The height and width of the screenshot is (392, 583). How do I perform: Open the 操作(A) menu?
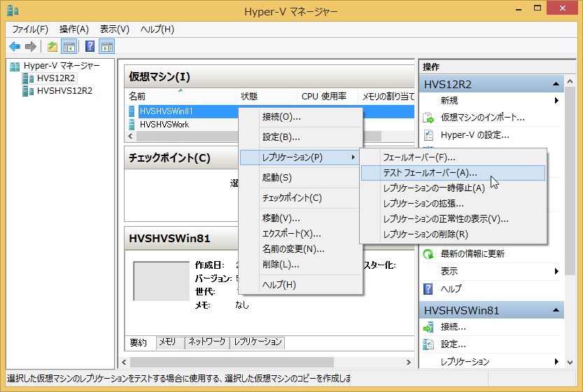[x=74, y=29]
